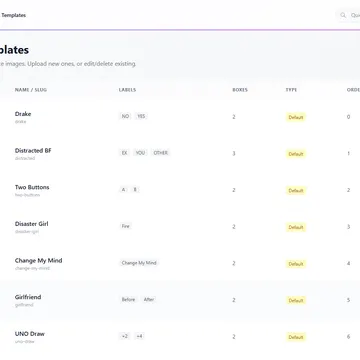Click the Default badge in Disaster Girl row
The width and height of the screenshot is (360, 360).
pyautogui.click(x=296, y=227)
